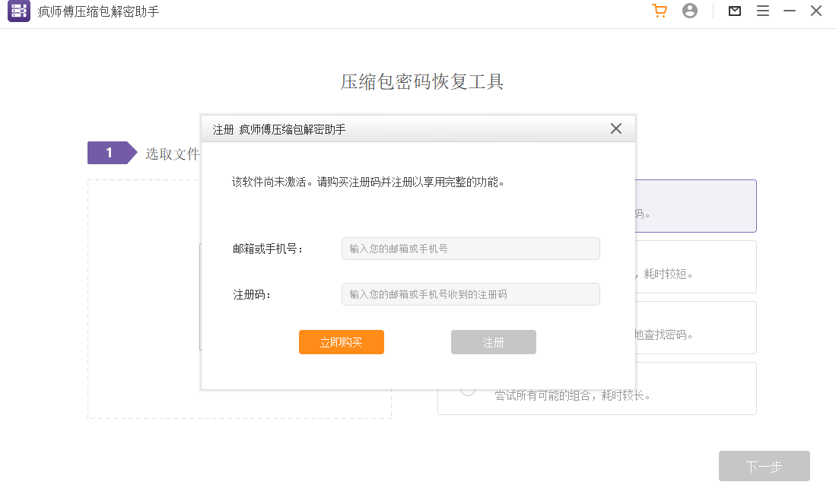Close the registration dialog
Image resolution: width=836 pixels, height=504 pixels.
tap(616, 128)
